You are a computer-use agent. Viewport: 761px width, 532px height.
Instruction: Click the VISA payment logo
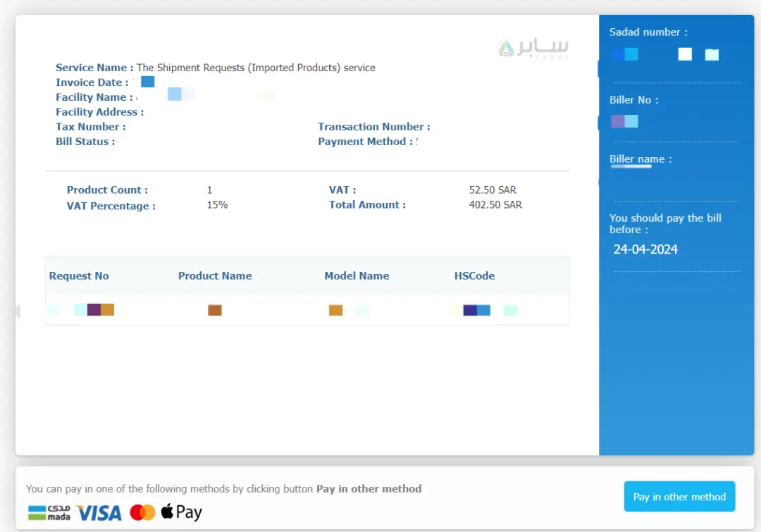click(99, 513)
